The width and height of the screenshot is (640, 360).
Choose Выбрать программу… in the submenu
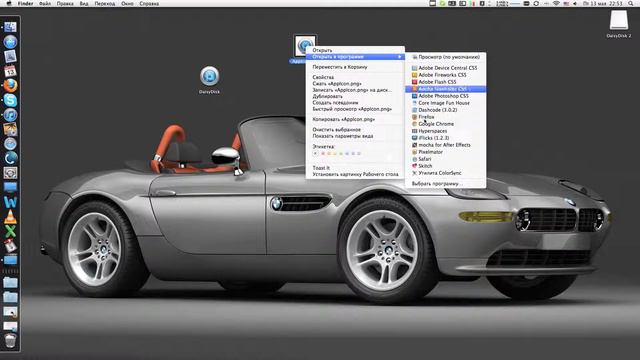click(446, 184)
